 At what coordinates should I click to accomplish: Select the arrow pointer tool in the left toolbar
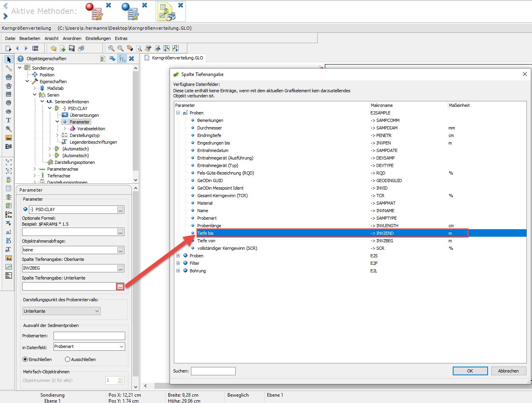[9, 59]
